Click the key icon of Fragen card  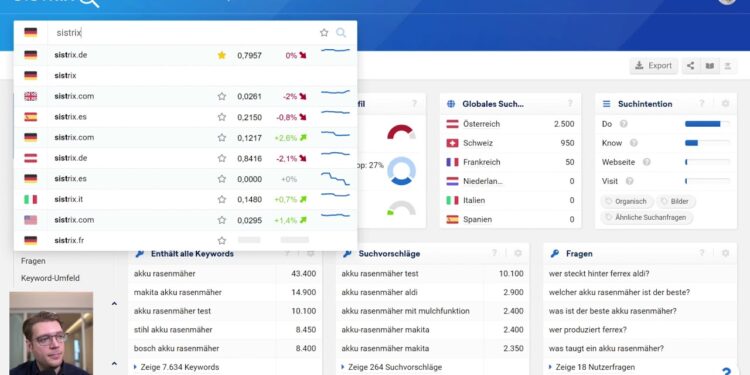554,254
